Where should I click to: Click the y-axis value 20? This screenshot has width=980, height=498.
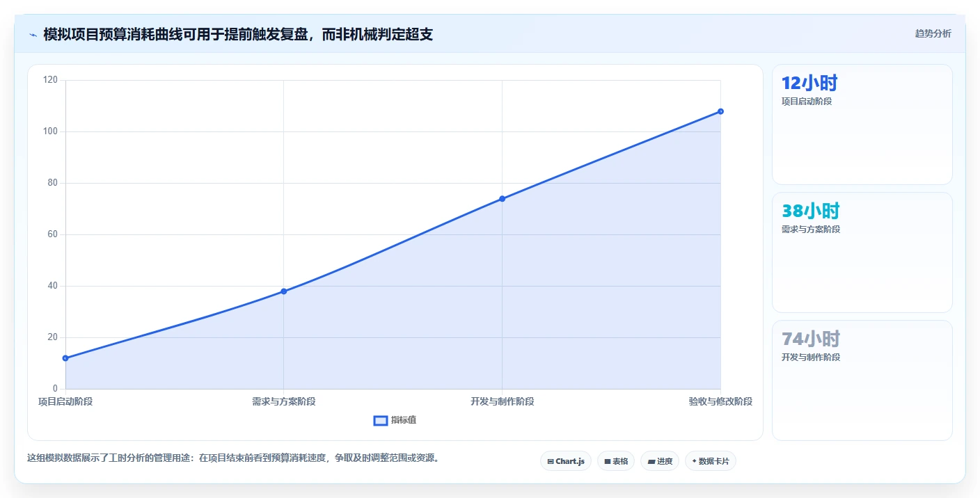(x=52, y=337)
